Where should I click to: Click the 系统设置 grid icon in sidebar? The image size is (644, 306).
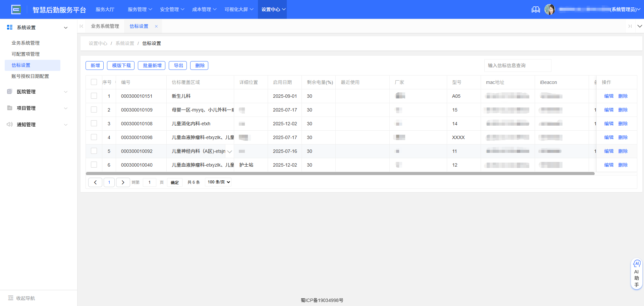click(10, 27)
